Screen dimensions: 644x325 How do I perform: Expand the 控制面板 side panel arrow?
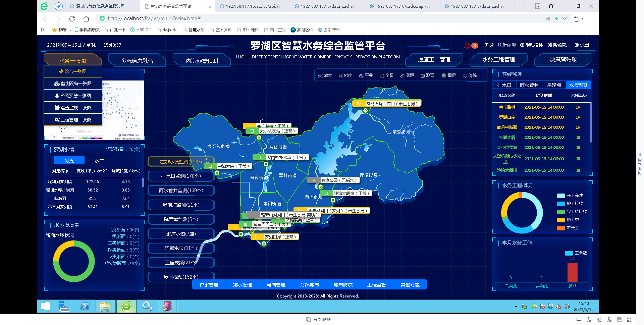click(x=640, y=155)
